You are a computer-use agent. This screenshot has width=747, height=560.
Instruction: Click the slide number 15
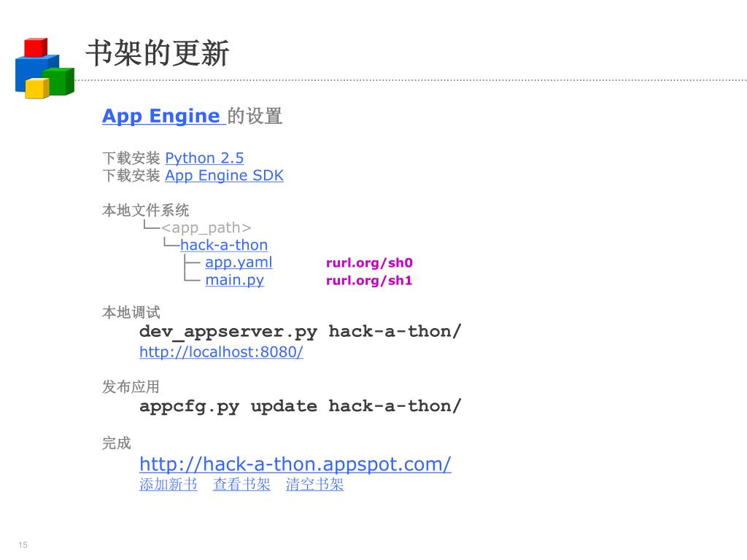click(23, 545)
